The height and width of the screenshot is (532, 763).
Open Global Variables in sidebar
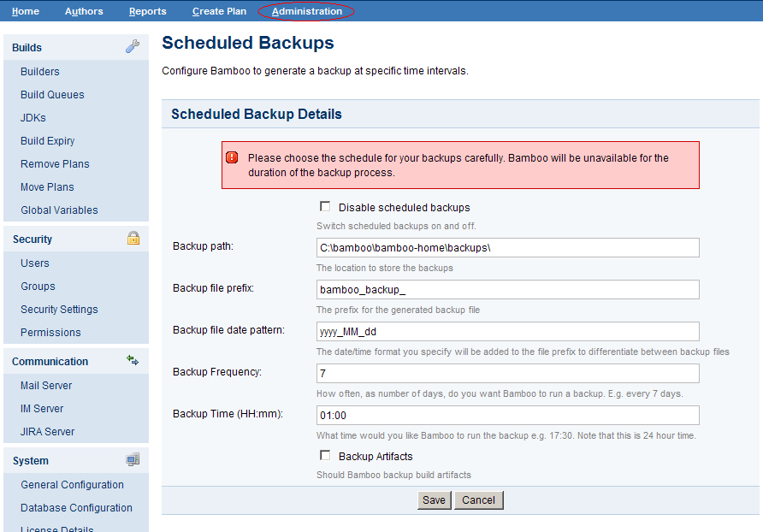click(x=59, y=210)
